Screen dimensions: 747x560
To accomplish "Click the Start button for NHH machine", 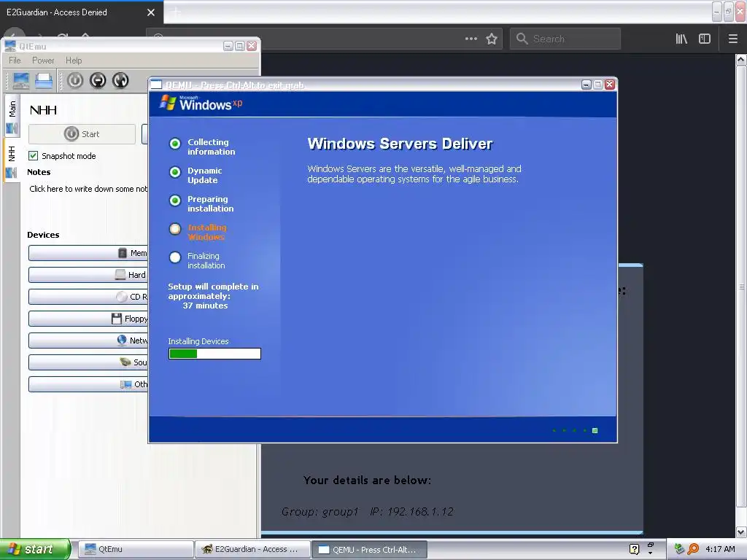I will (82, 134).
